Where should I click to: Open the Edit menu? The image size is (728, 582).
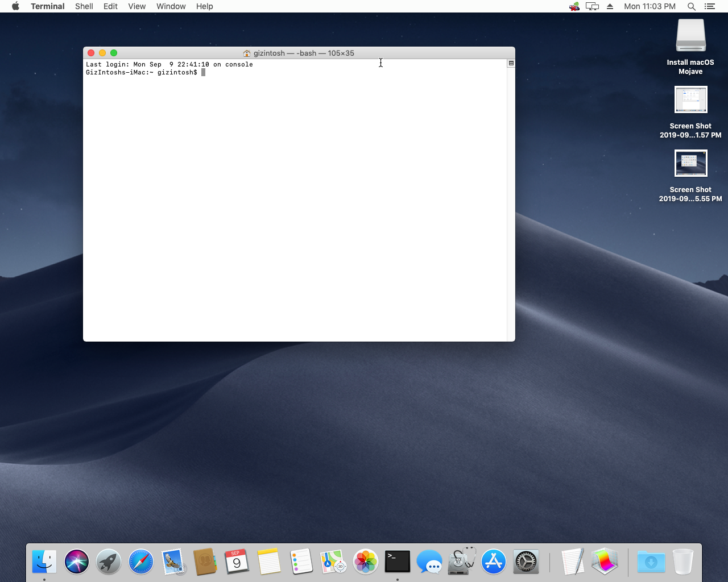110,6
